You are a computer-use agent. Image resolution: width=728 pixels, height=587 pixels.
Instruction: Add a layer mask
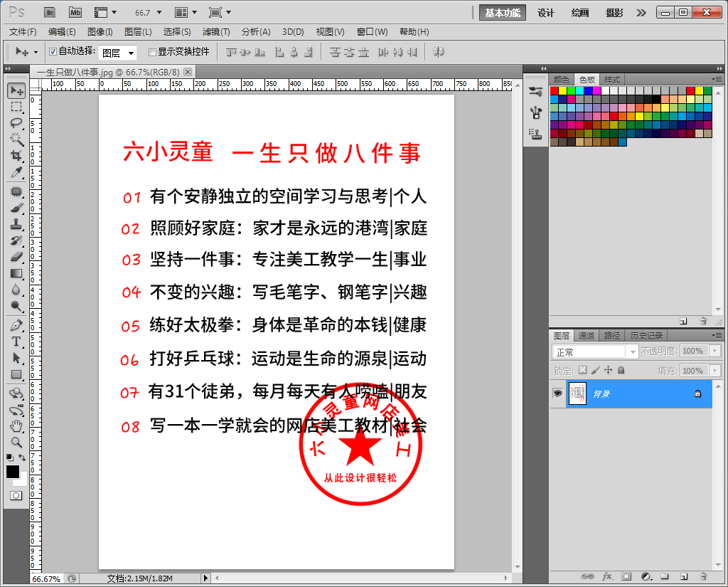626,576
